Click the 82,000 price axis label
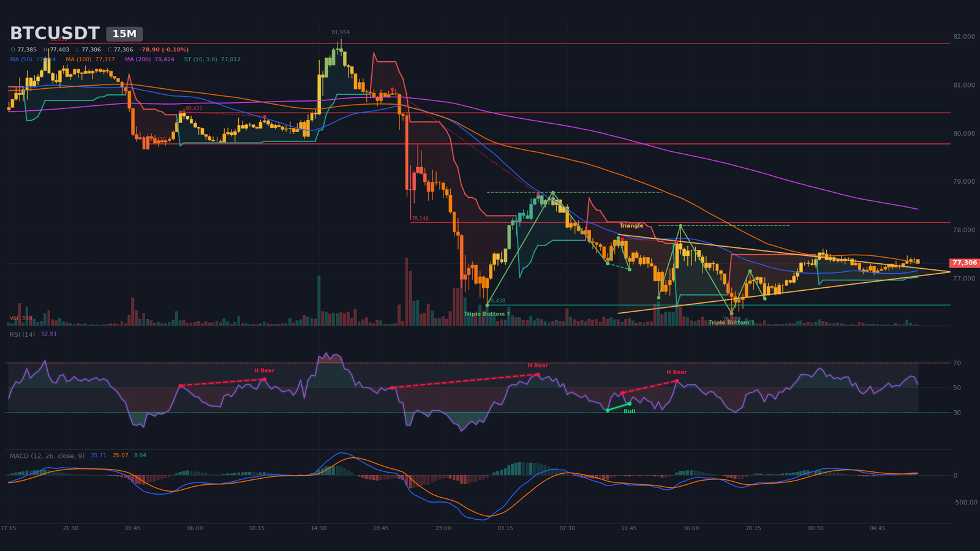980x551 pixels. coord(964,37)
